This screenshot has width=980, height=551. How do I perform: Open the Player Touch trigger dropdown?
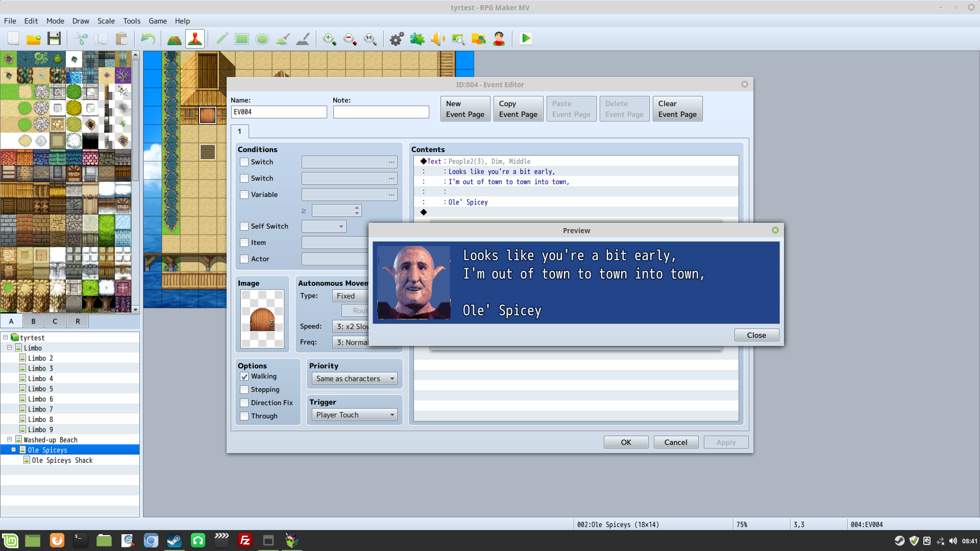(354, 415)
